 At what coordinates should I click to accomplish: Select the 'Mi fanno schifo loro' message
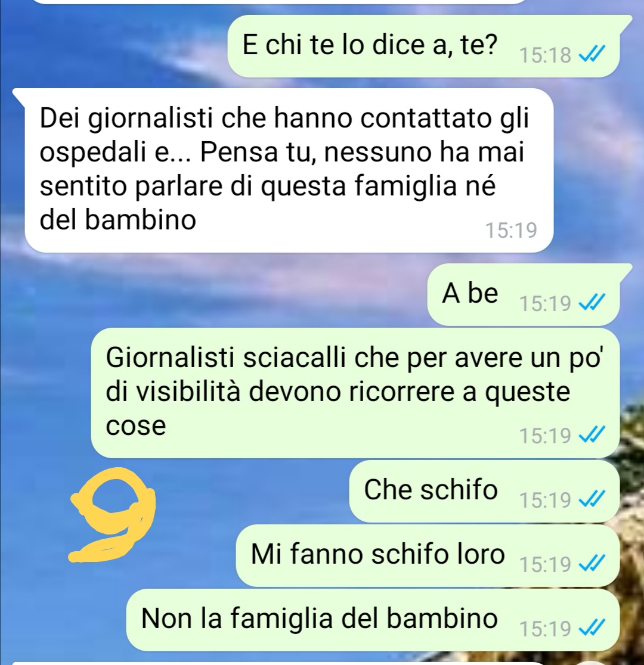pyautogui.click(x=428, y=555)
